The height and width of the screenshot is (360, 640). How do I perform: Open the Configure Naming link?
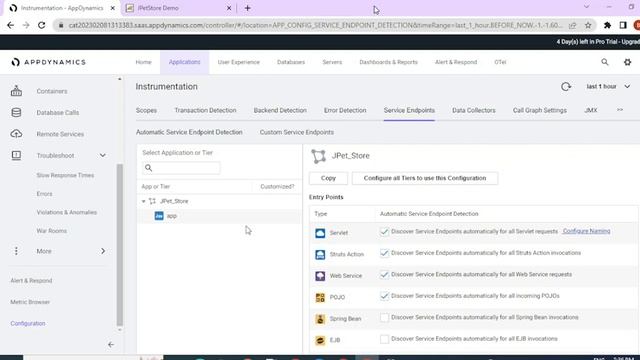coord(586,231)
